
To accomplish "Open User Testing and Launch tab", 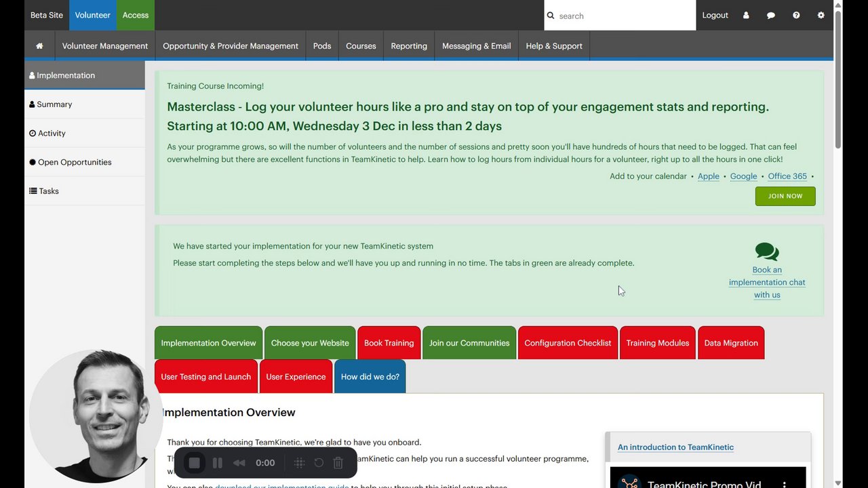I will pyautogui.click(x=206, y=377).
